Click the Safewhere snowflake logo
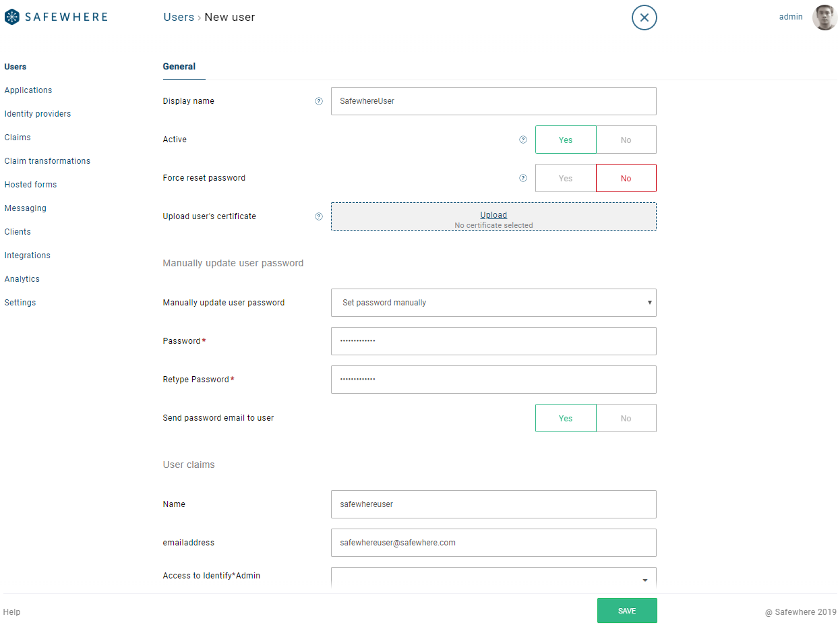 pyautogui.click(x=11, y=16)
